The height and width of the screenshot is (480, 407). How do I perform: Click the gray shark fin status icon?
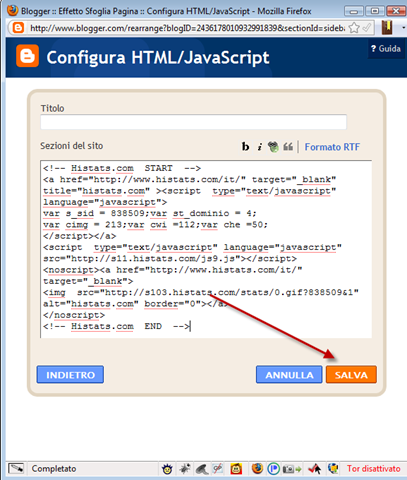pyautogui.click(x=202, y=469)
